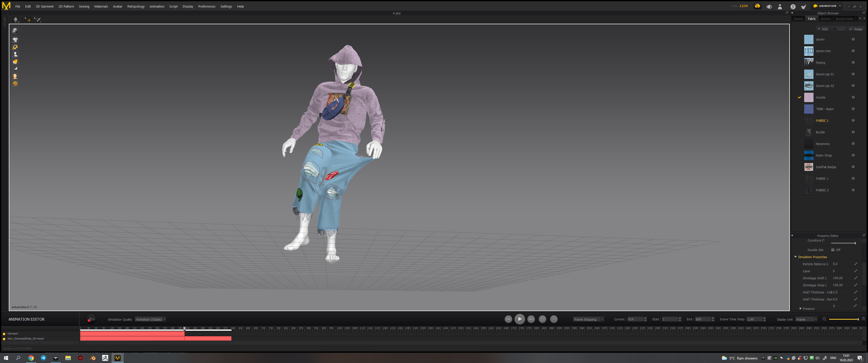Viewport: 868px width, 363px height.
Task: Open the Sewing menu
Action: [84, 6]
